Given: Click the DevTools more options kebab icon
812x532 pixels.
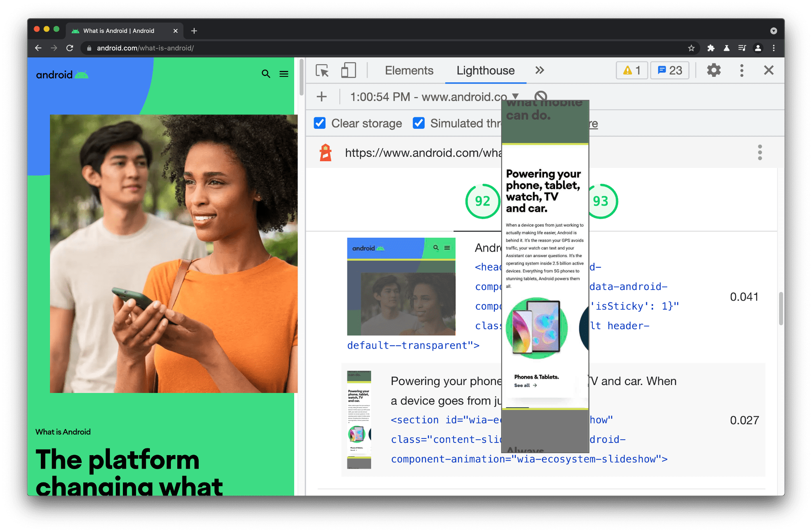Looking at the screenshot, I should (742, 71).
